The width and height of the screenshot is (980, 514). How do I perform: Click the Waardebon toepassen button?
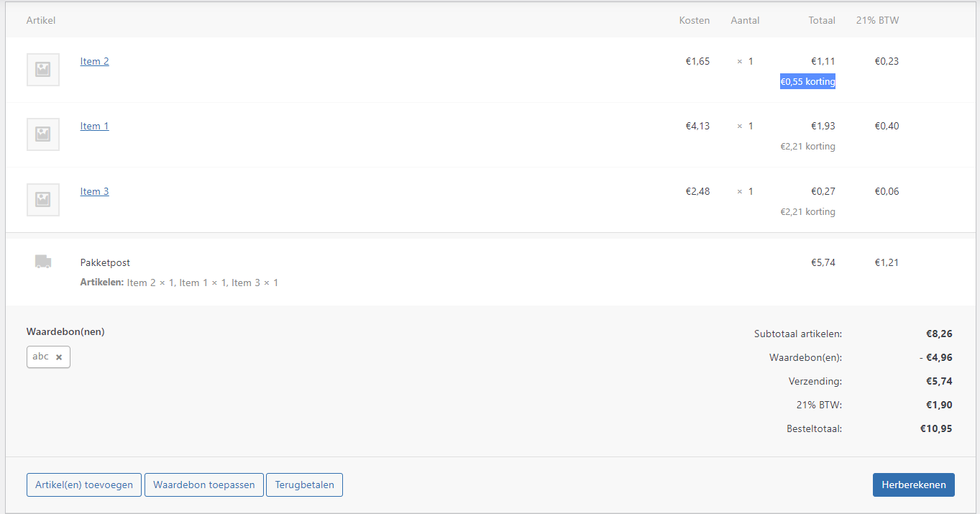point(203,485)
